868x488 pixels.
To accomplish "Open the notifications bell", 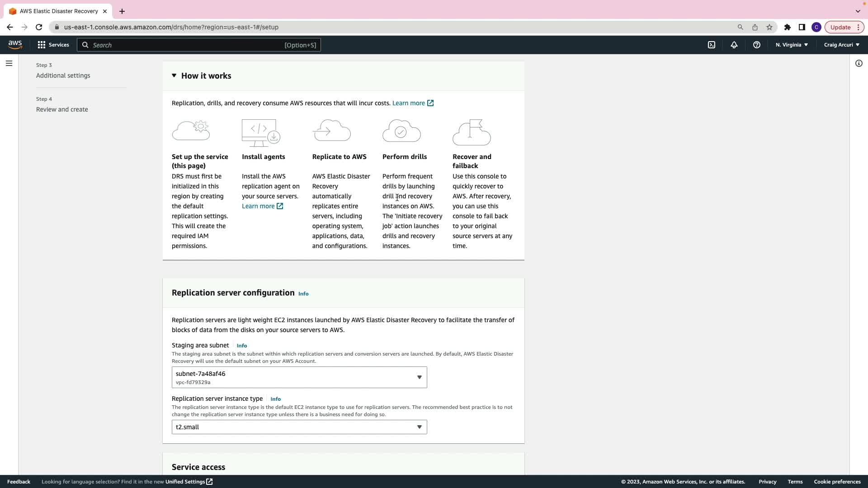I will [734, 45].
